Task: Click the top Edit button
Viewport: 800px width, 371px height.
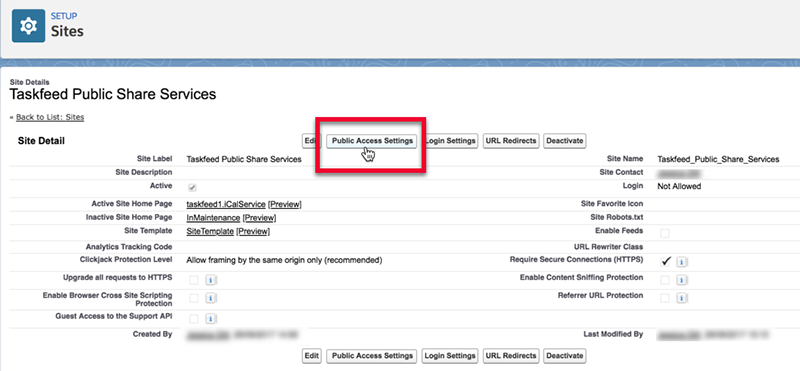Action: click(x=311, y=141)
